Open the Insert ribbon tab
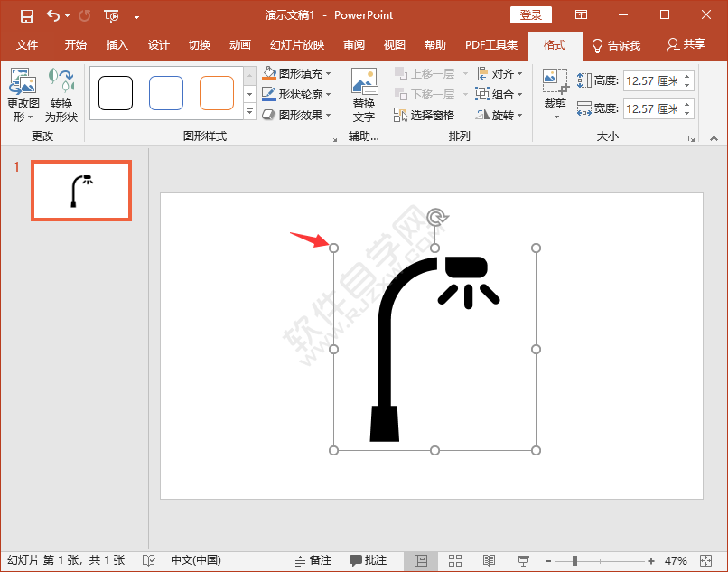The width and height of the screenshot is (728, 572). click(x=117, y=45)
